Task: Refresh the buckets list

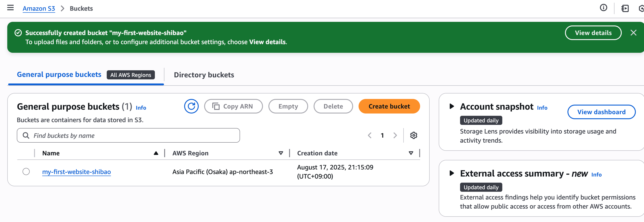Action: pos(191,106)
